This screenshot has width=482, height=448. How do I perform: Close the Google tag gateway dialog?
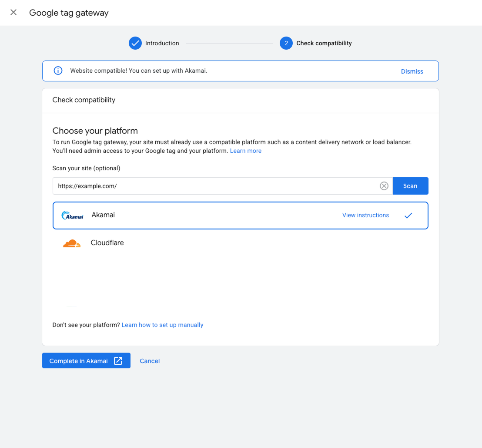pos(13,13)
